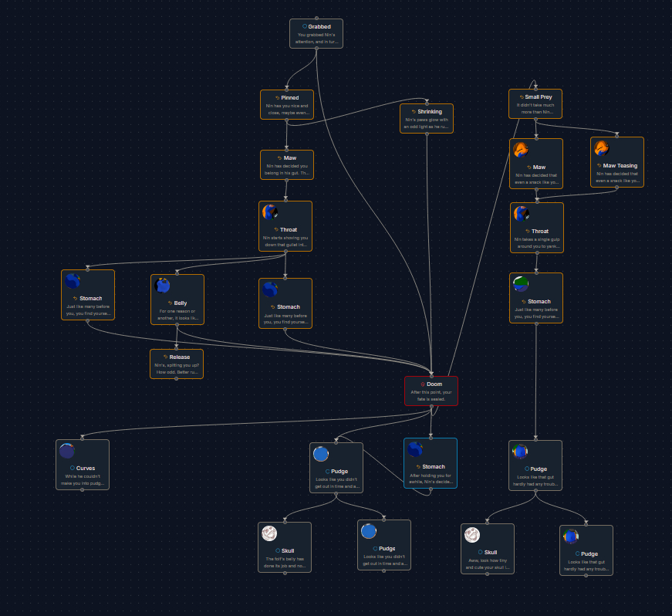
Task: Click the Maw Teasing node's avatar icon
Action: coord(602,148)
